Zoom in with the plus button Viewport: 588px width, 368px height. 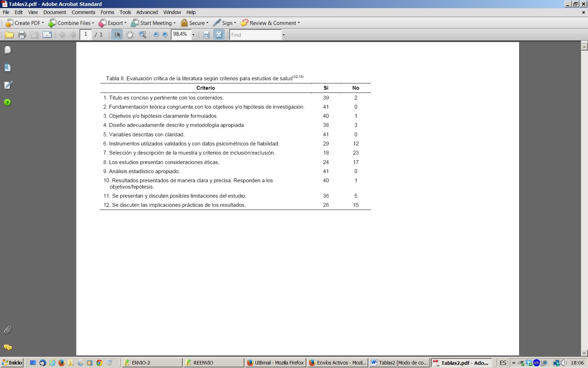click(x=165, y=35)
